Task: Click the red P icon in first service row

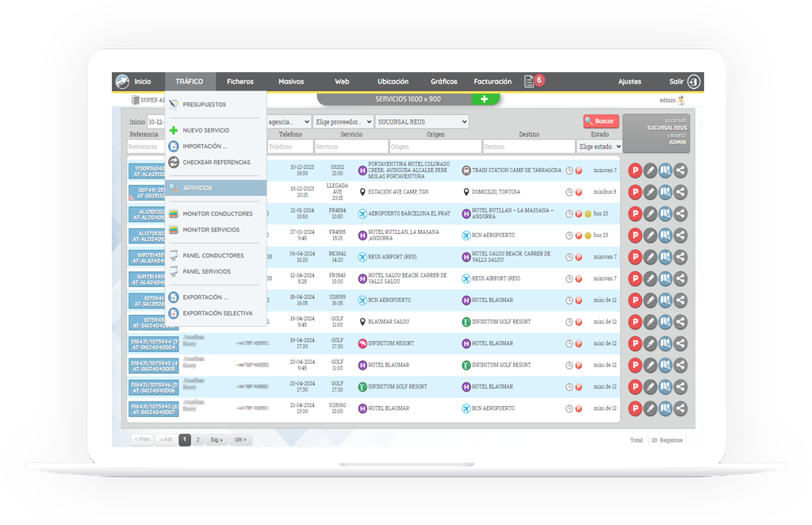Action: 635,171
